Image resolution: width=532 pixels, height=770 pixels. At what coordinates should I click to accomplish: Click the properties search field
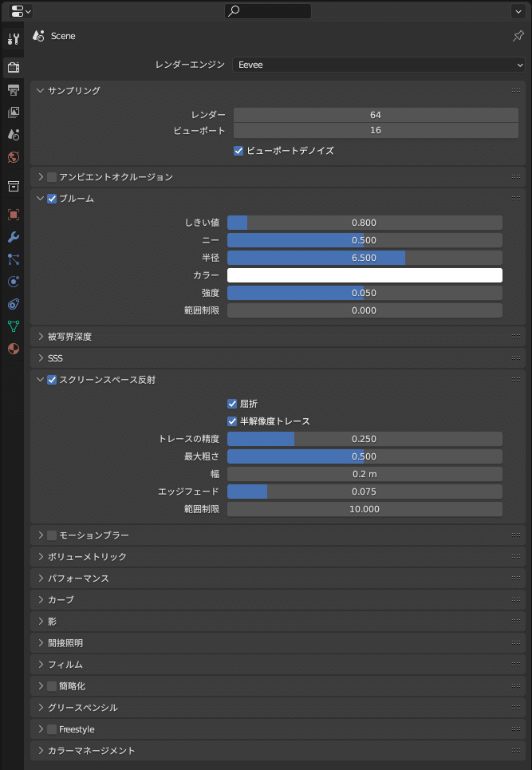(268, 11)
